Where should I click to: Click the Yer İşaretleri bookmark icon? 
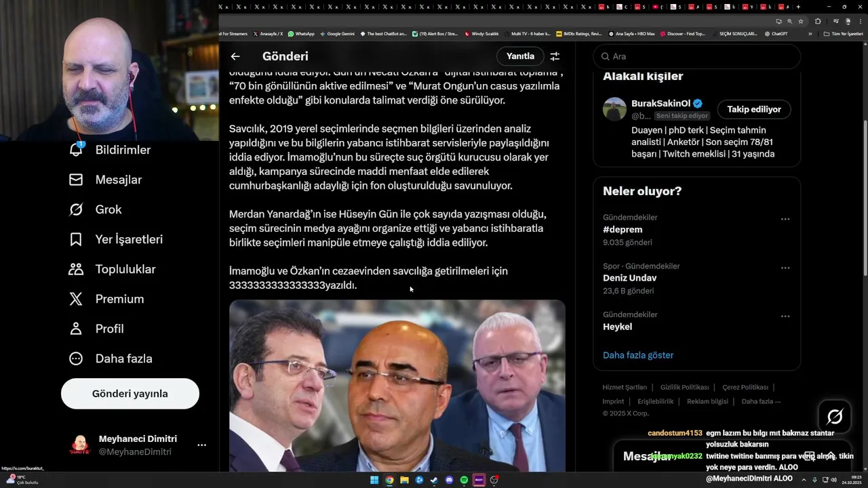[x=76, y=239]
